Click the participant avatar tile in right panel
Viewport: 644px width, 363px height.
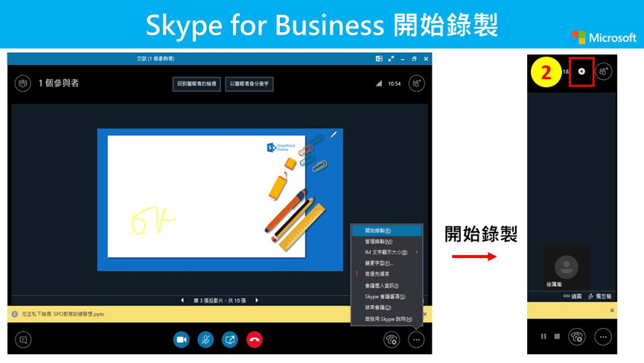pos(567,266)
